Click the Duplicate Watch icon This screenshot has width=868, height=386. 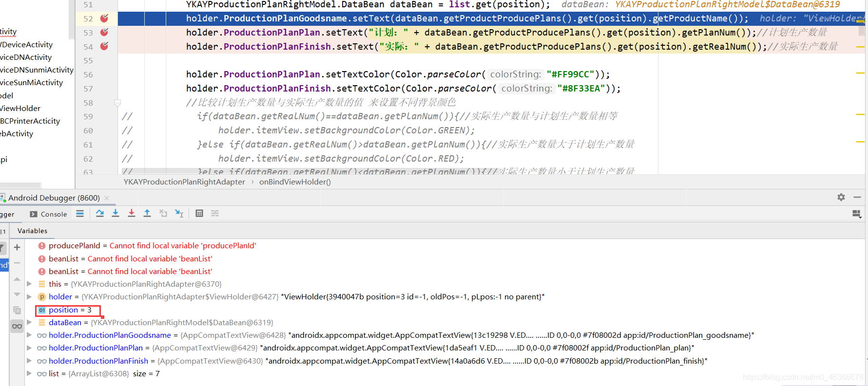[17, 310]
